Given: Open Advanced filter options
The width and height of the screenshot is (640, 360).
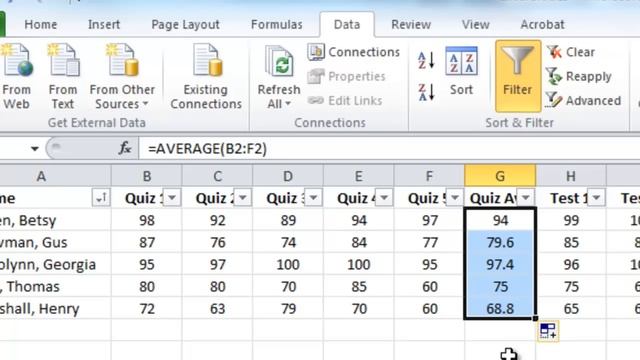Looking at the screenshot, I should coord(583,100).
